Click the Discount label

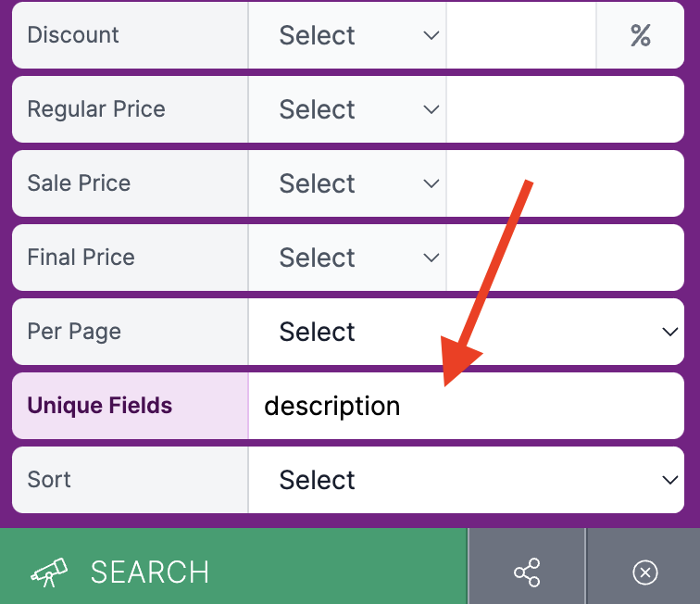click(x=73, y=35)
